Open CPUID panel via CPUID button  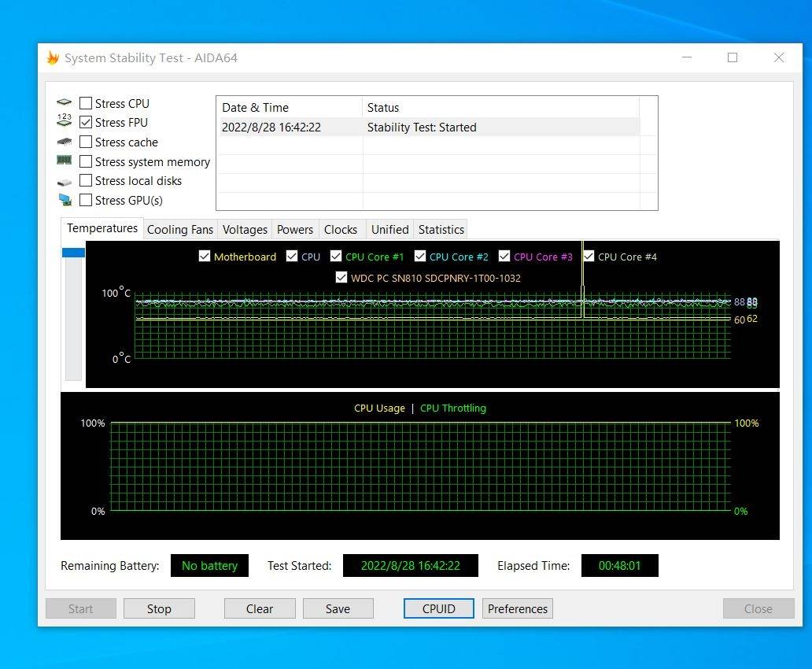tap(438, 609)
